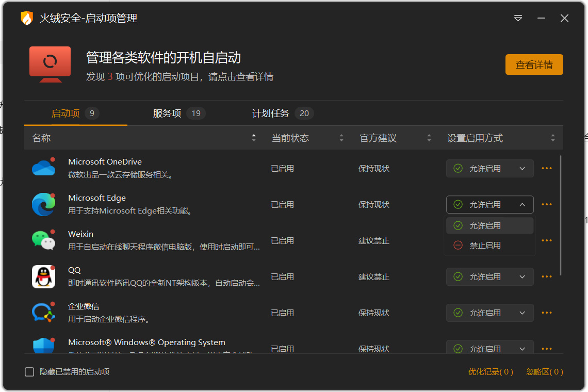Viewport: 588px width, 392px height.
Task: Click the 企业微信 app icon
Action: (x=43, y=313)
